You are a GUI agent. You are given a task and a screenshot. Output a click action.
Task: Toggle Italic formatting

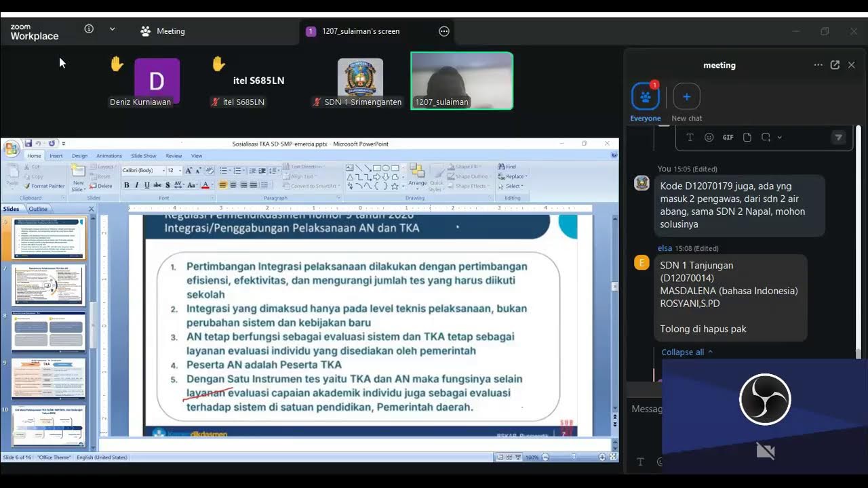(x=136, y=185)
